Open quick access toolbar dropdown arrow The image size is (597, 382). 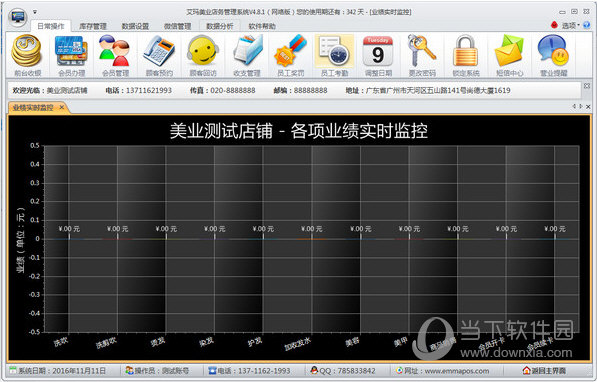coord(35,12)
